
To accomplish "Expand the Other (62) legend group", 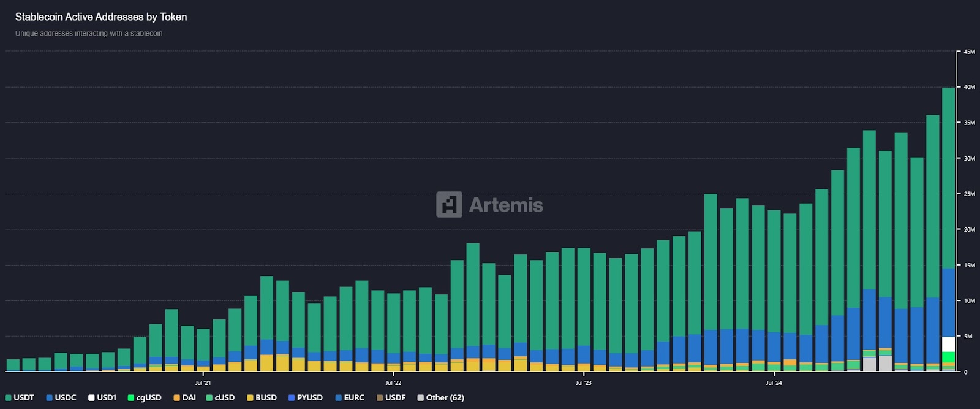I will pos(441,397).
